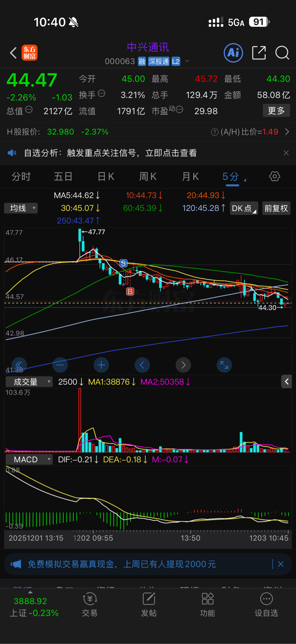The height and width of the screenshot is (644, 296).
Task: Switch to 五日 tab
Action: pyautogui.click(x=63, y=177)
